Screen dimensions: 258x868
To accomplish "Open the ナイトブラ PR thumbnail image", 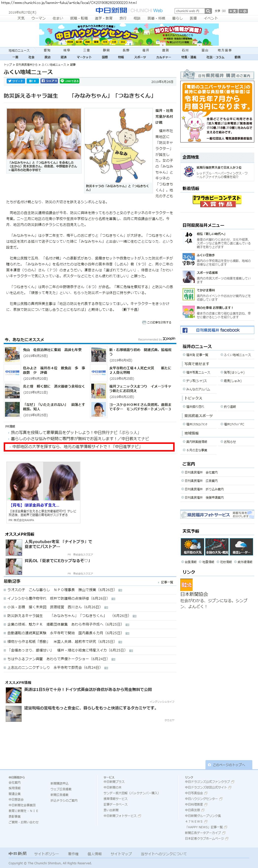I will click(14, 548).
